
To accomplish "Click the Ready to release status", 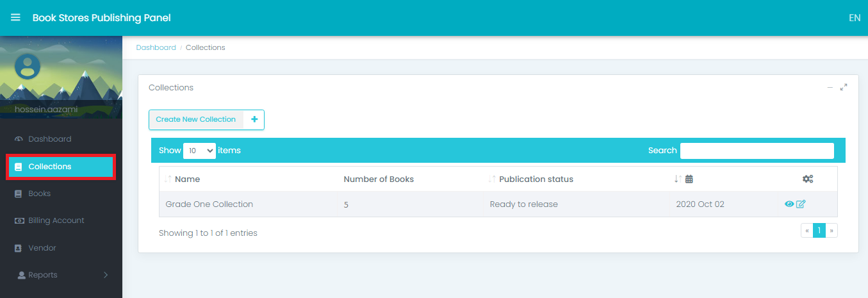I will click(x=524, y=204).
